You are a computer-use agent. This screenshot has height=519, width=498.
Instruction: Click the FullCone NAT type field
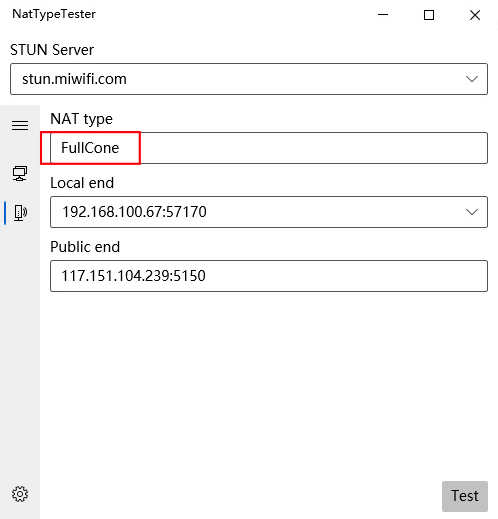[x=269, y=148]
